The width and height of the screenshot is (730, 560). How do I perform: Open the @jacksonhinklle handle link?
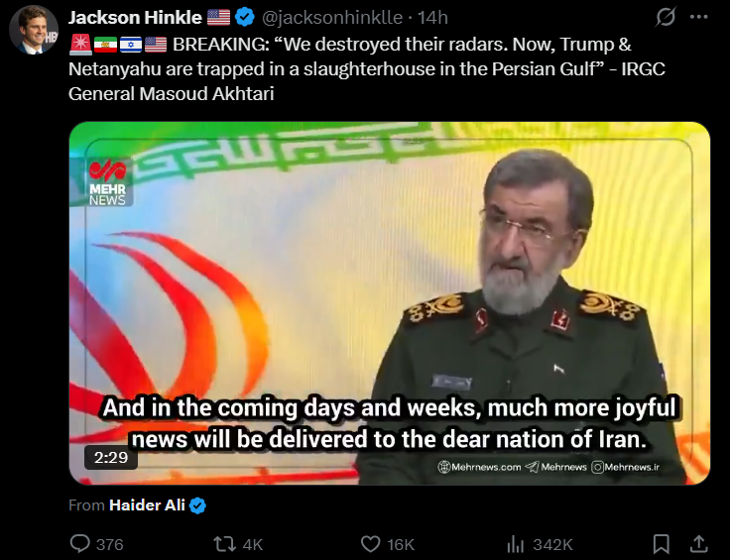click(332, 18)
